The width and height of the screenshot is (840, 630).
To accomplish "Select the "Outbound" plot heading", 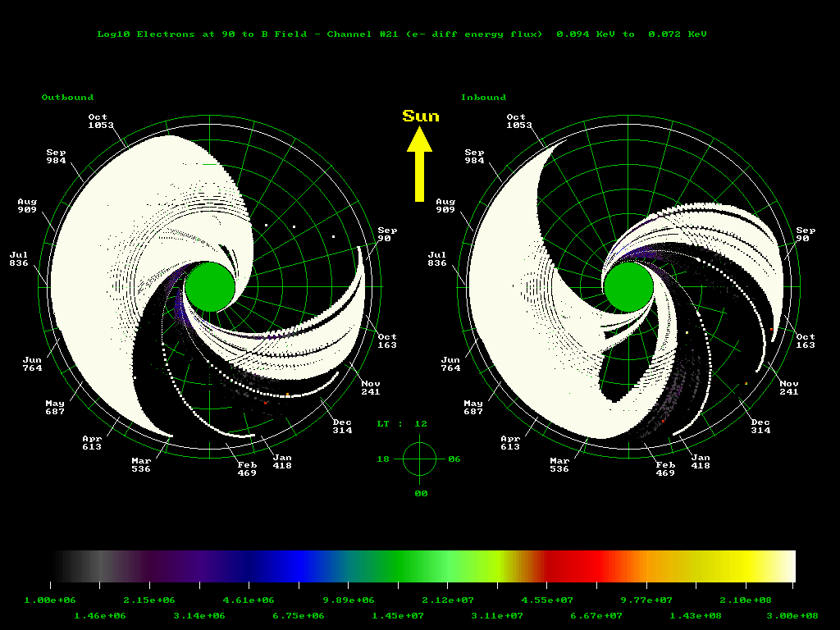I will click(x=67, y=98).
